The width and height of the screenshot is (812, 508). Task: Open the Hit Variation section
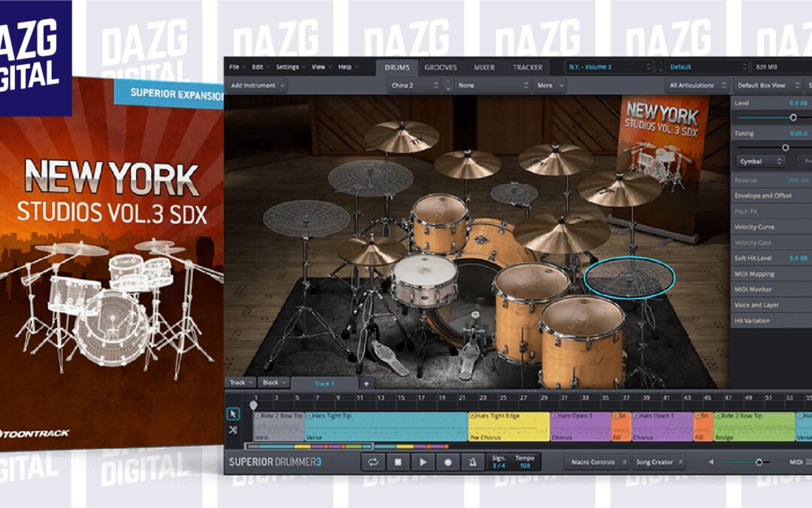(771, 321)
